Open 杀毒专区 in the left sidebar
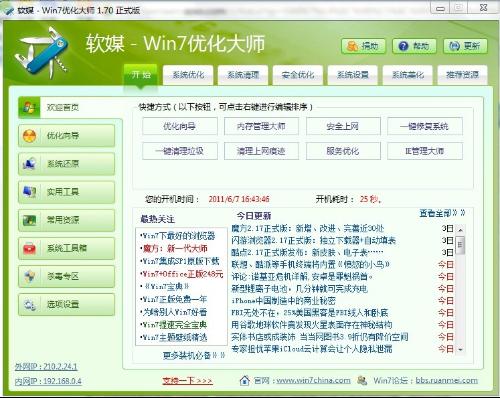The height and width of the screenshot is (398, 500). (66, 276)
